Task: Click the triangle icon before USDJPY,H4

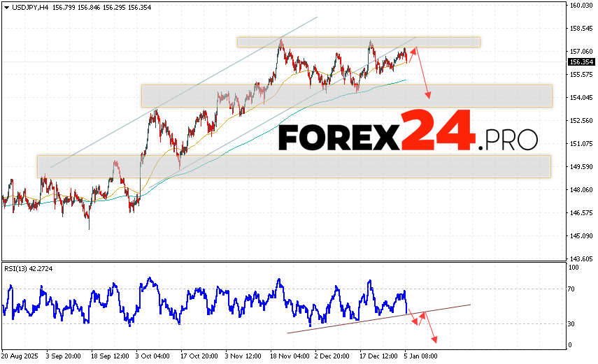Action: pos(6,6)
